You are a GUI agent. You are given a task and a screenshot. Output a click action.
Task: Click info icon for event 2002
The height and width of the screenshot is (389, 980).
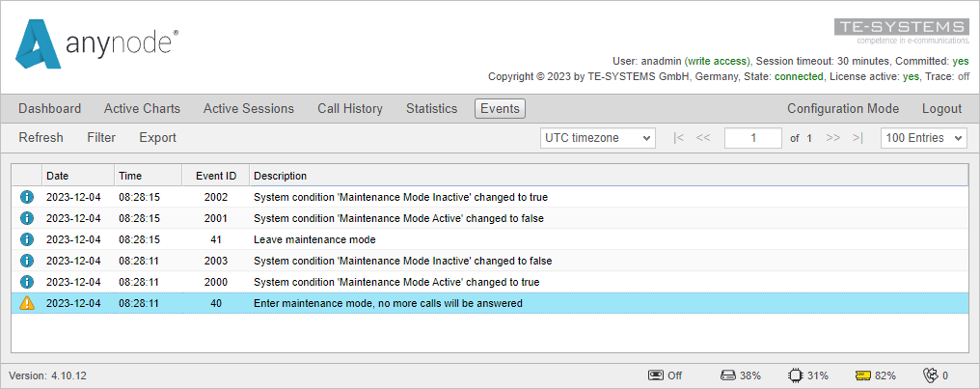coord(27,197)
